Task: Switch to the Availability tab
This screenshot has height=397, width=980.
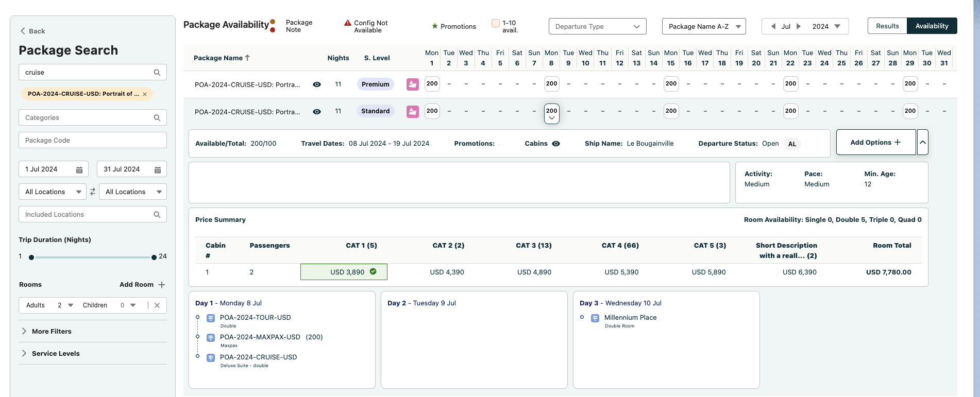Action: (932, 26)
